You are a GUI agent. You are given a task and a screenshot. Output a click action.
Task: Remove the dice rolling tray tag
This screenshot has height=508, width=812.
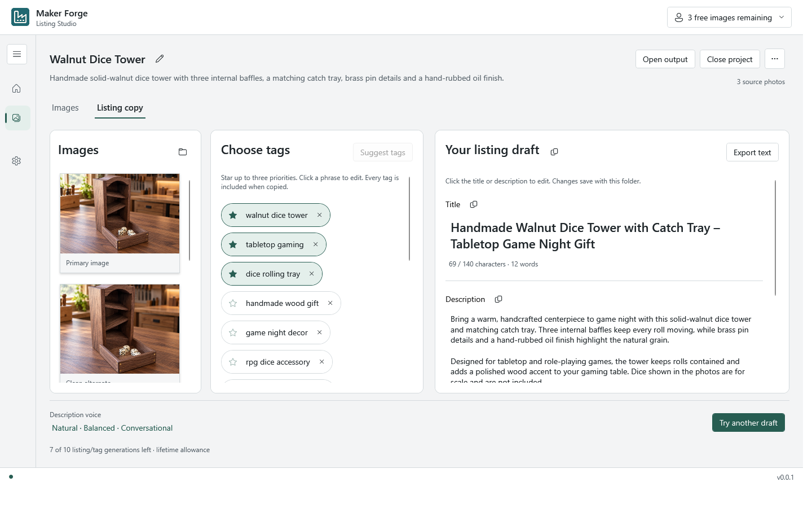(x=312, y=274)
